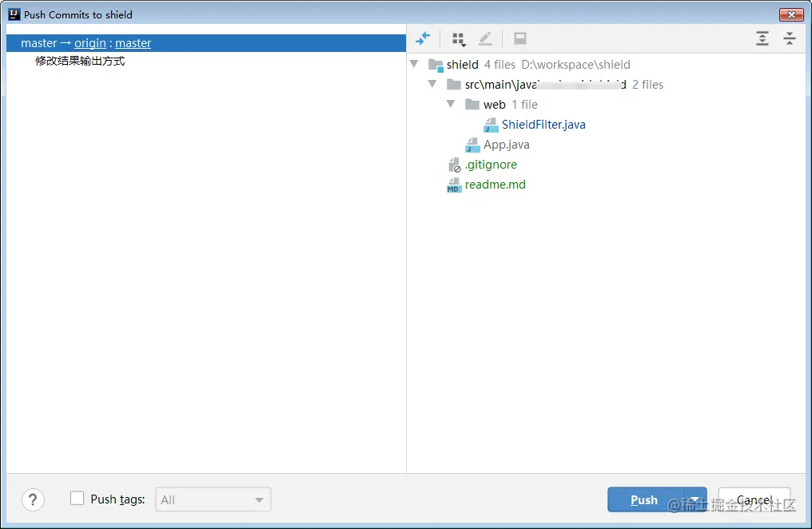Screen dimensions: 812x529
Task: Select App.java in the file tree
Action: (507, 145)
